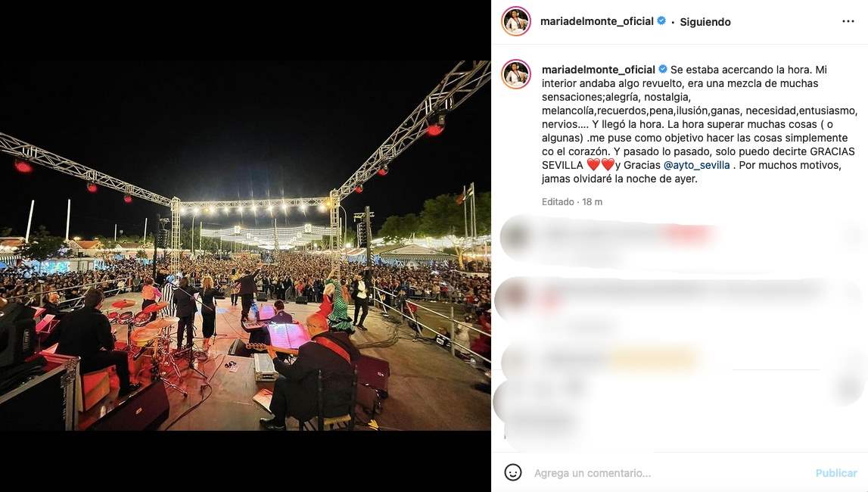Screen dimensions: 868x492
Task: Click the Editado 18 m timestamp
Action: coord(572,202)
